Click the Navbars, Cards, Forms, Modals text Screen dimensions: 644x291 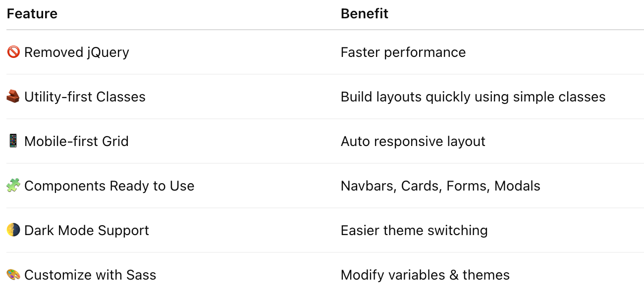coord(440,186)
